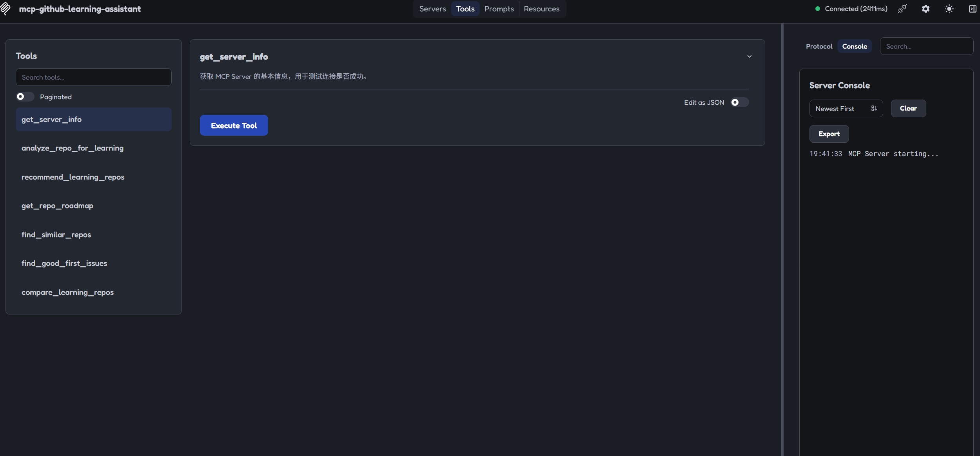Open settings with the gear icon
Viewport: 980px width, 456px height.
point(926,9)
